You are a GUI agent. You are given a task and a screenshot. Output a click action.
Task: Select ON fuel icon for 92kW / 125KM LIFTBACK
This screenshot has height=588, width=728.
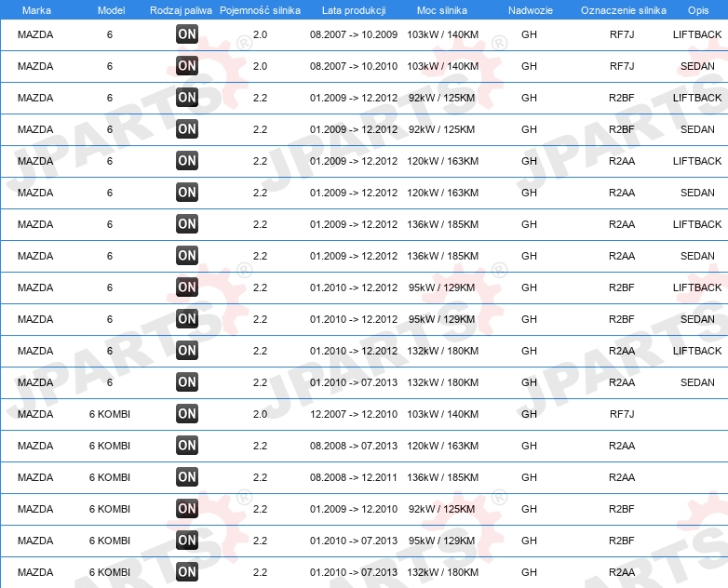pyautogui.click(x=187, y=98)
